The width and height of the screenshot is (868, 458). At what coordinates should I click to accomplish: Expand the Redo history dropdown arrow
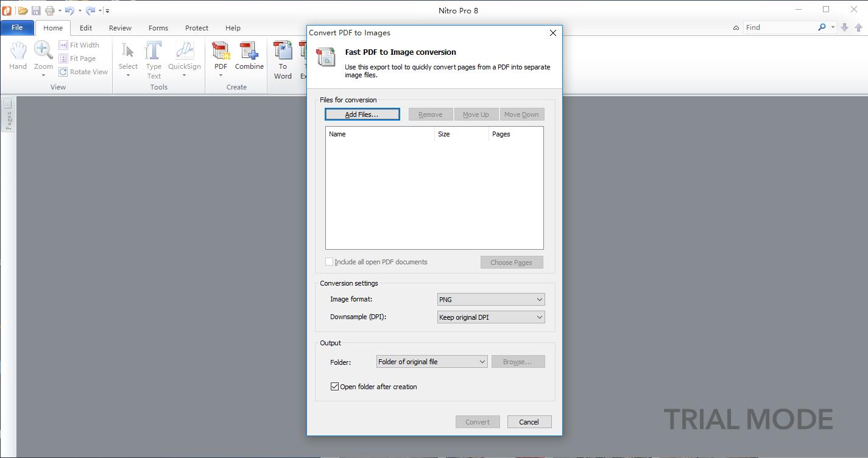point(100,10)
